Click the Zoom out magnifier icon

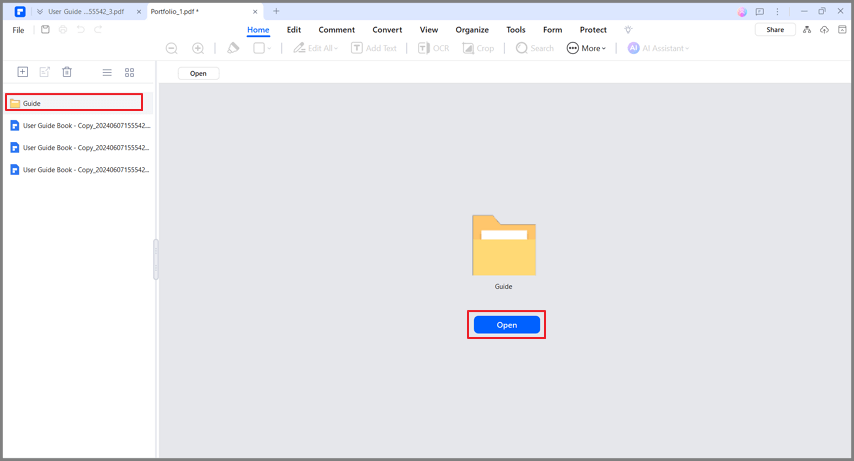coord(172,48)
